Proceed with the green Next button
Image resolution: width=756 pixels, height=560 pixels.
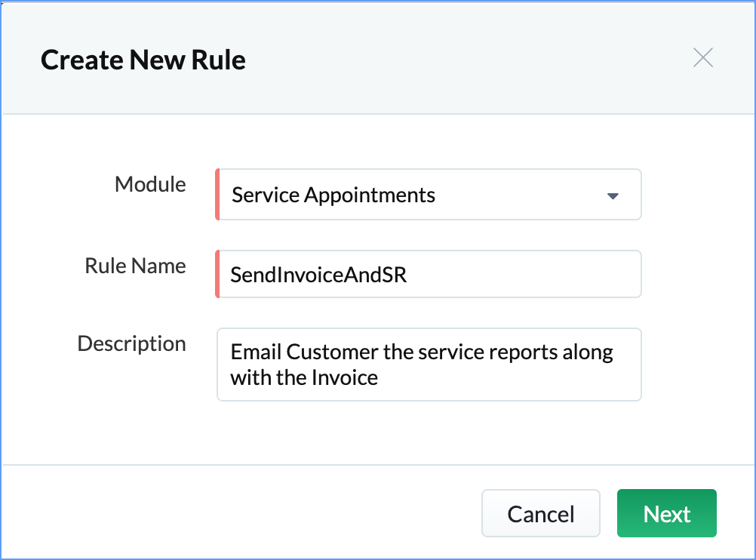(x=666, y=514)
